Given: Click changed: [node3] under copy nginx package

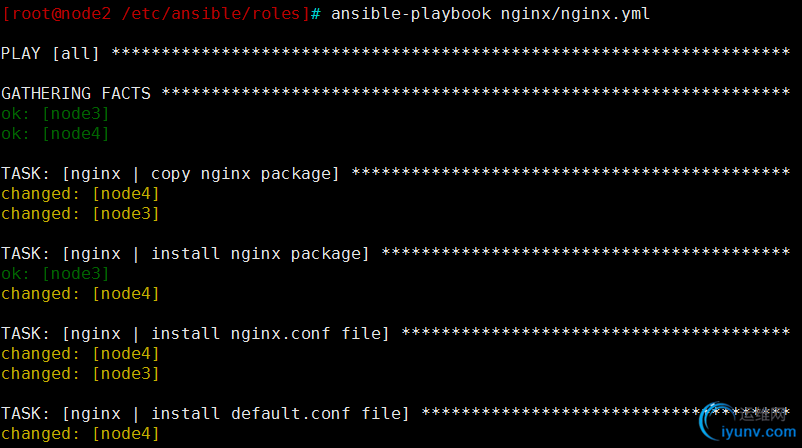Looking at the screenshot, I should point(80,214).
